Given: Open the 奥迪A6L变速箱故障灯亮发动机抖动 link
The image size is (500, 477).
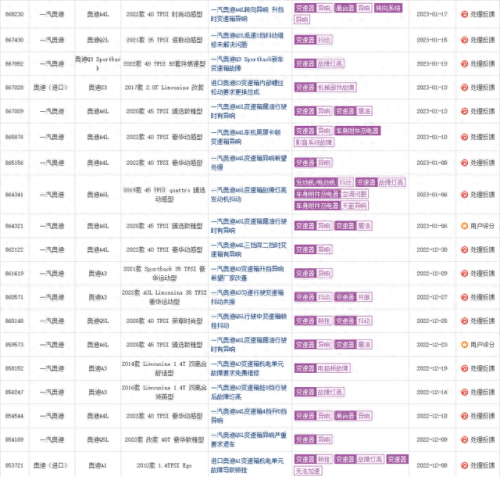Looking at the screenshot, I should tap(249, 194).
